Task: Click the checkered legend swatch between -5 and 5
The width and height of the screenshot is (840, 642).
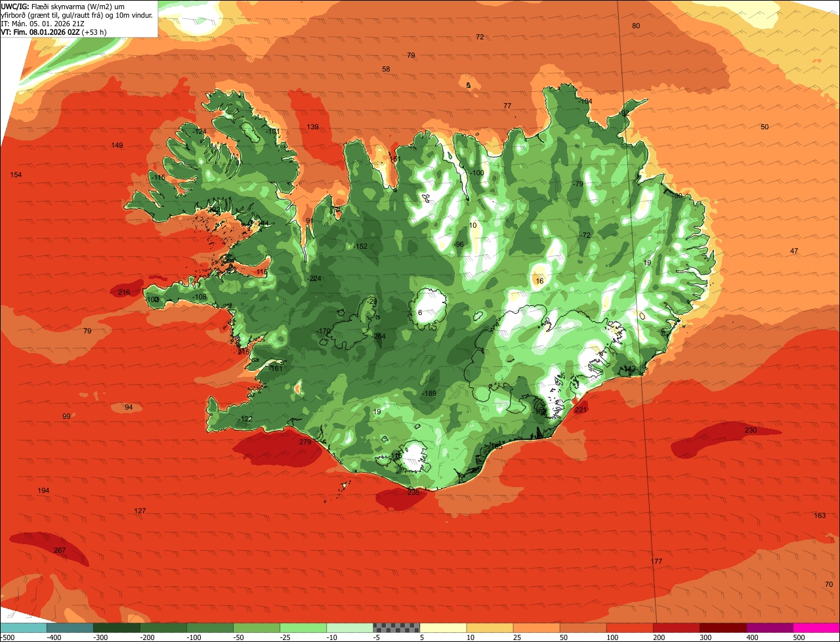Action: pos(396,628)
